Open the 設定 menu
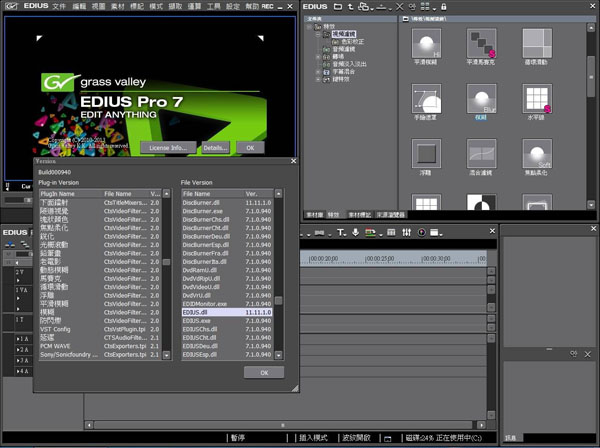Viewport: 600px width, 448px height. coord(233,7)
